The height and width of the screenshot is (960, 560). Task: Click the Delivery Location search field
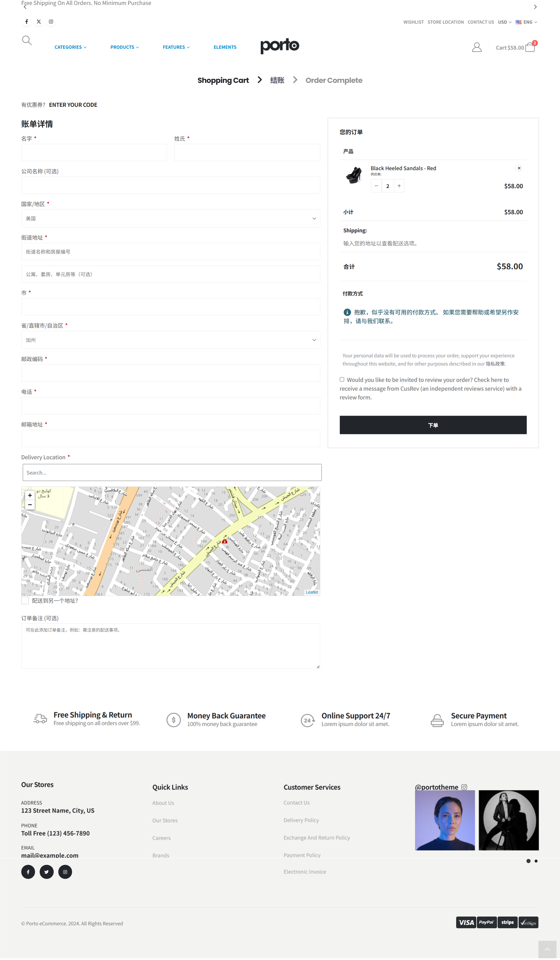172,472
